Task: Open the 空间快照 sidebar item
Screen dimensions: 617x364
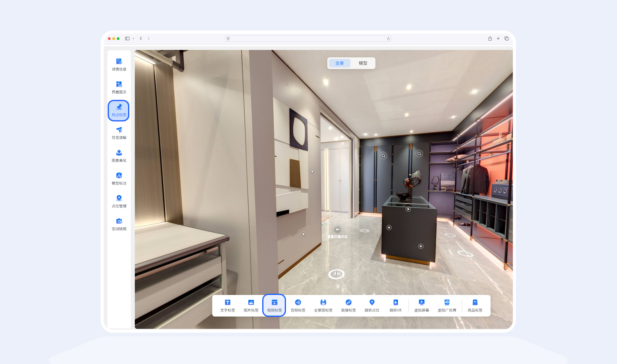Action: 119,224
